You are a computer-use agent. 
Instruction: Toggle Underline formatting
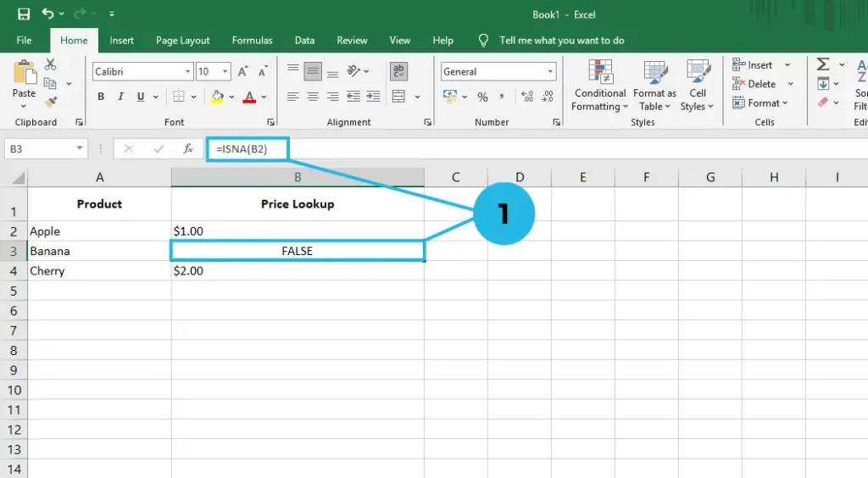pyautogui.click(x=141, y=97)
